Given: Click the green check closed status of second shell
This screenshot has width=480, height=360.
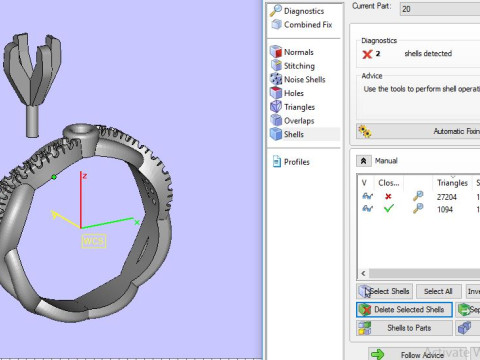Looking at the screenshot, I should coord(389,209).
